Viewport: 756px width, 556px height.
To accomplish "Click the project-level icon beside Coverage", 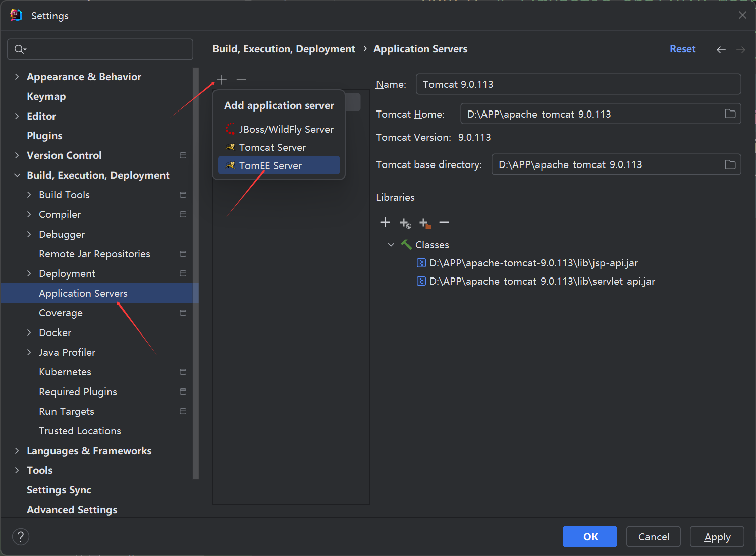I will coord(183,313).
